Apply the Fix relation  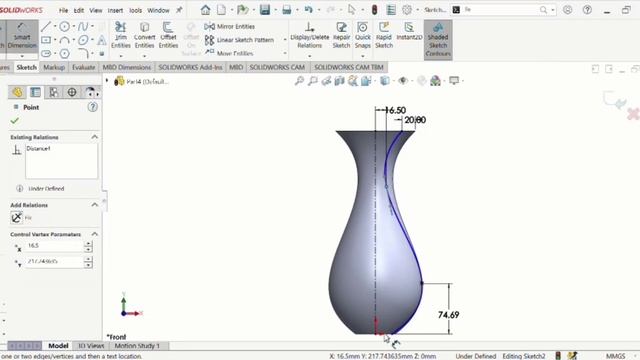click(17, 218)
